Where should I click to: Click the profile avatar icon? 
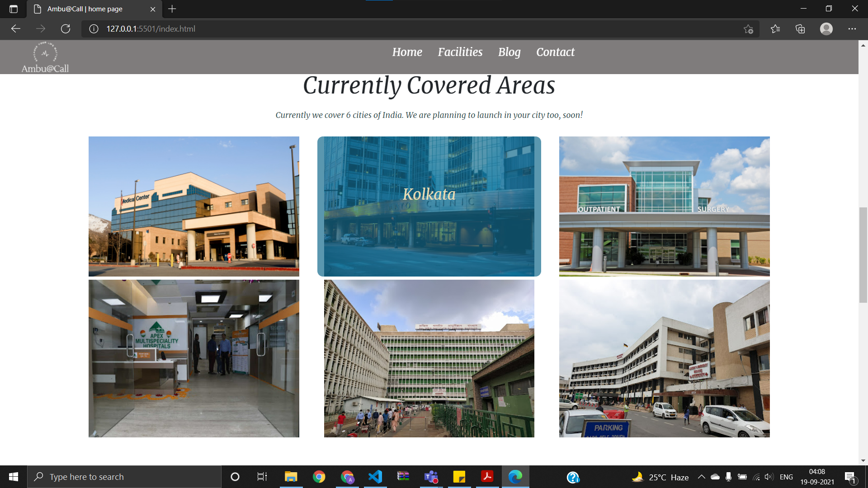point(826,29)
